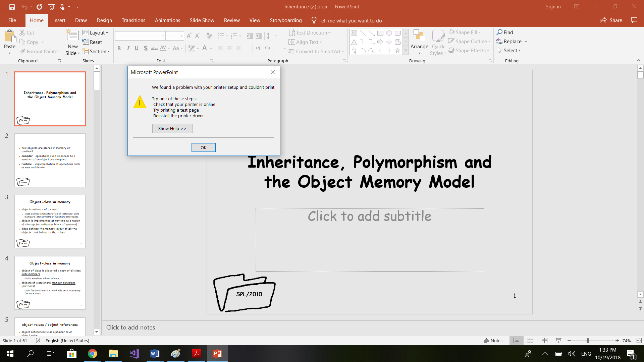Toggle Bold formatting button

pyautogui.click(x=119, y=49)
